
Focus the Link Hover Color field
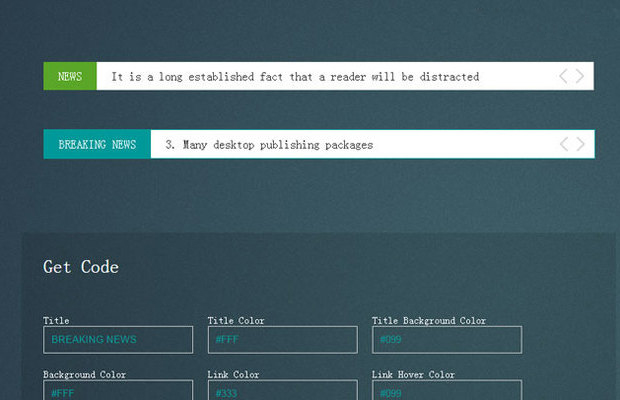447,391
